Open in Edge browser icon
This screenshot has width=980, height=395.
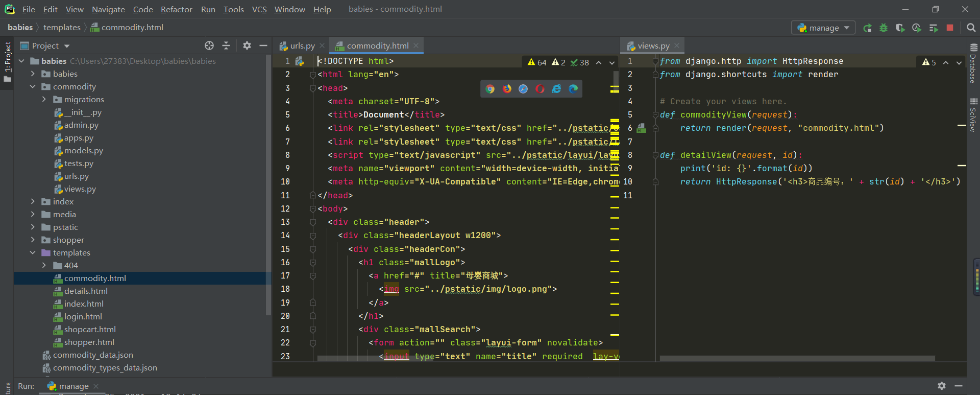coord(573,89)
